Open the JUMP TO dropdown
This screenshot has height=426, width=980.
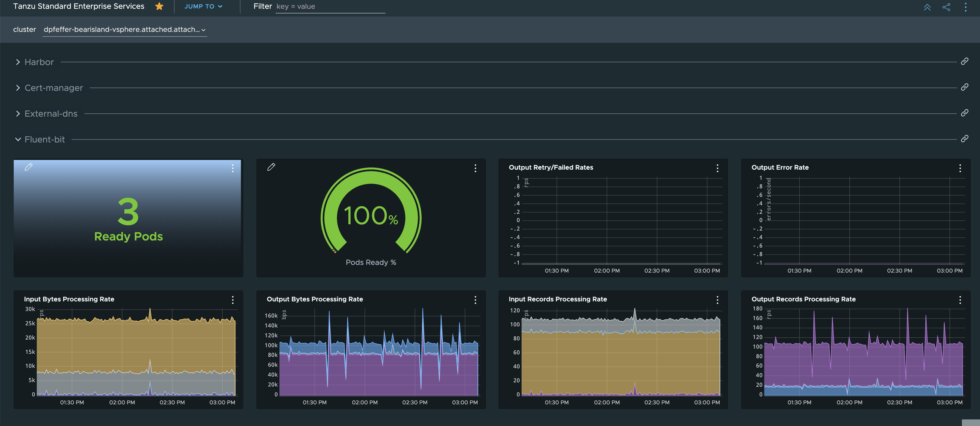(203, 7)
